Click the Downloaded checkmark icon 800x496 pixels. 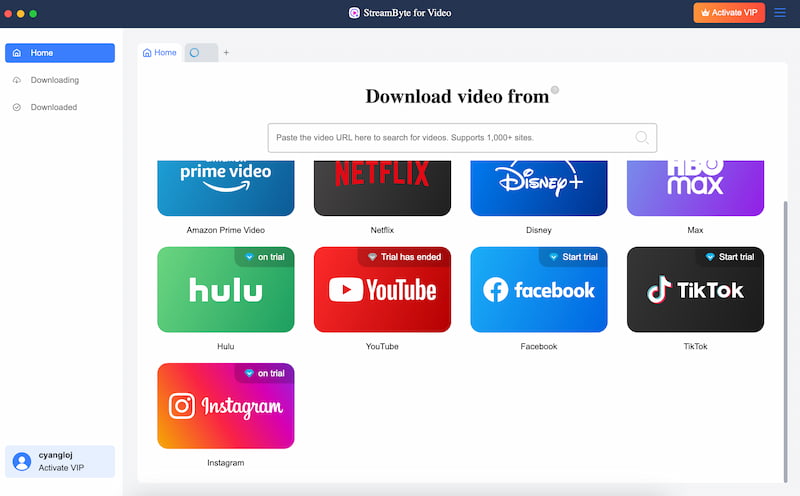(x=17, y=107)
